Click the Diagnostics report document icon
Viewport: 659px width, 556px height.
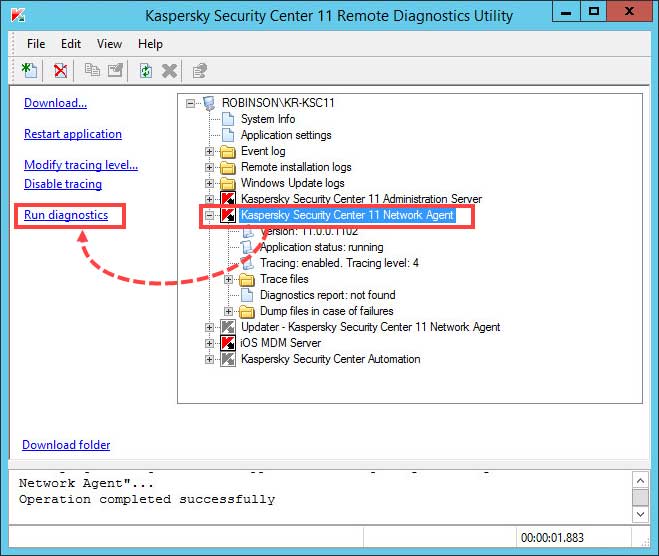(247, 295)
